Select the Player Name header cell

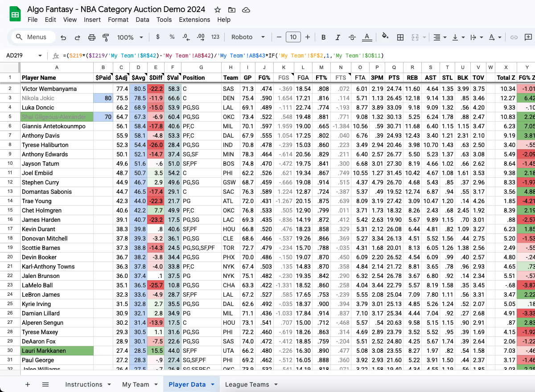coord(57,78)
